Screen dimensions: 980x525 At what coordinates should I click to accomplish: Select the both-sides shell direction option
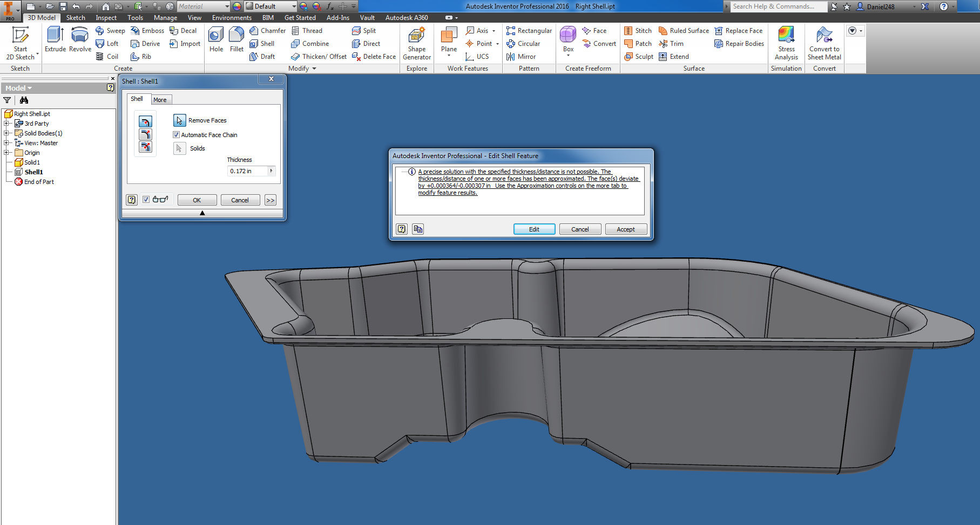[x=145, y=147]
